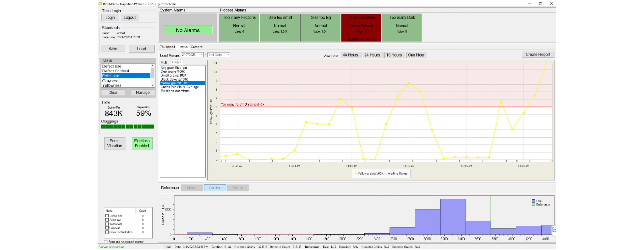Screen dimensions: 644x250
Task: Expand the End Date dropdown
Action: 228,55
